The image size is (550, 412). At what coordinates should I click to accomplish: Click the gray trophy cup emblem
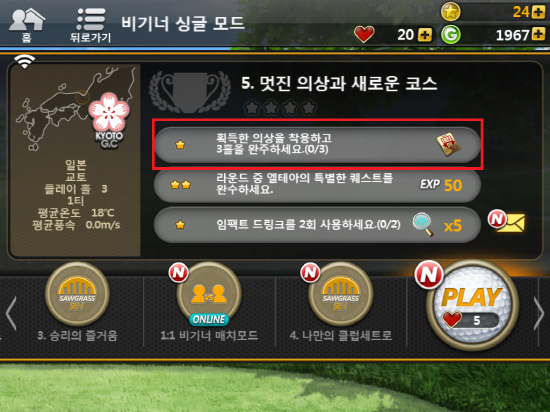tap(189, 92)
